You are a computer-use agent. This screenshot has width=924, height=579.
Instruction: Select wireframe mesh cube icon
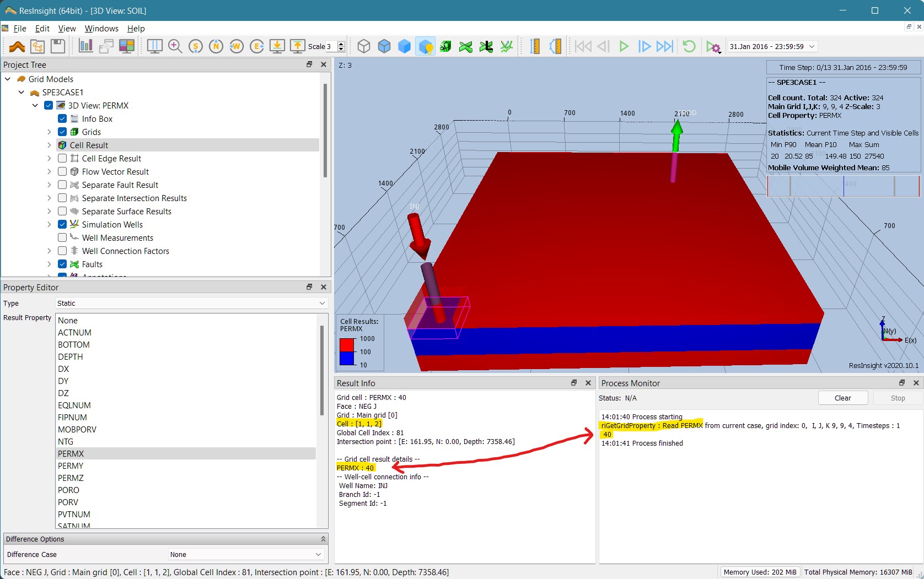coord(364,47)
